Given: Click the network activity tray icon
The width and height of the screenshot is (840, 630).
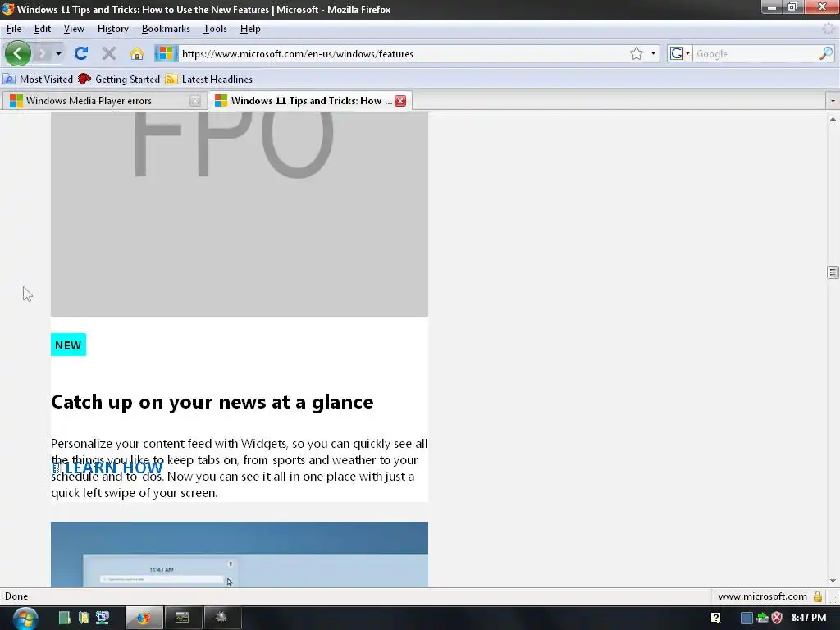Looking at the screenshot, I should coord(762,618).
